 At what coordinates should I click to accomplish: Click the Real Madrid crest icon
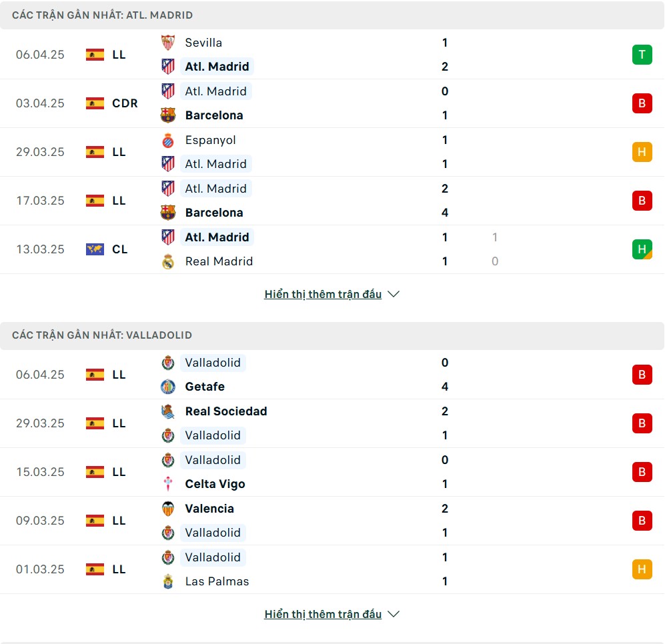point(168,261)
